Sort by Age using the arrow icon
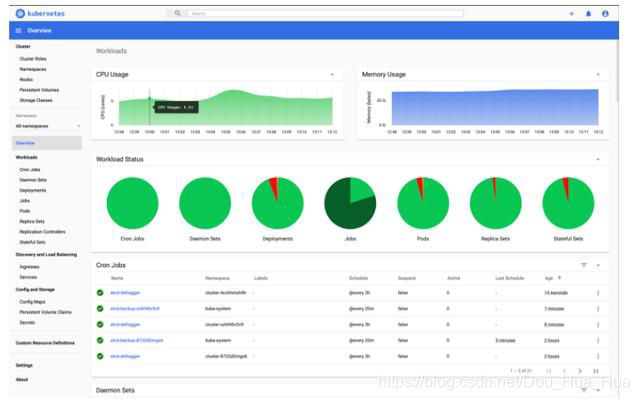 [559, 278]
